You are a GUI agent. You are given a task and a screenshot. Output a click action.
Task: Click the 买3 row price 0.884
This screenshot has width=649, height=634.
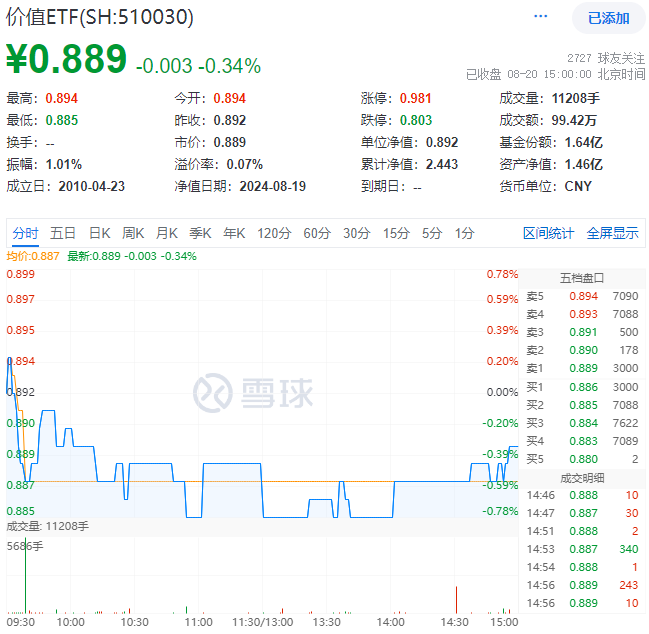tap(583, 423)
